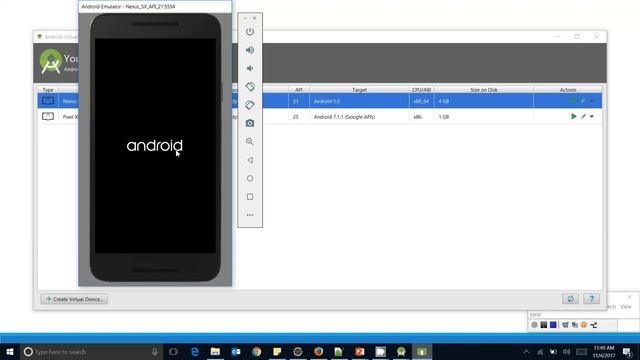Image resolution: width=640 pixels, height=360 pixels.
Task: Click the system tray volume icon
Action: click(x=567, y=352)
